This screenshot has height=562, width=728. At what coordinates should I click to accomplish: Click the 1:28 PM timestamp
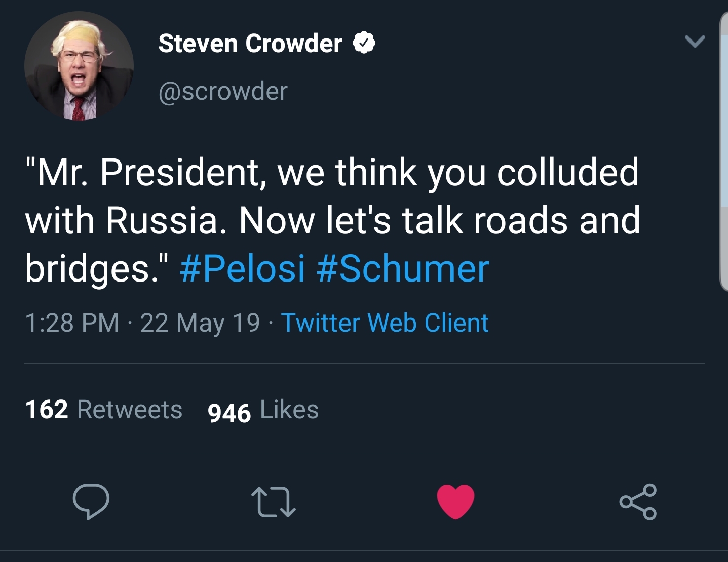point(72,323)
